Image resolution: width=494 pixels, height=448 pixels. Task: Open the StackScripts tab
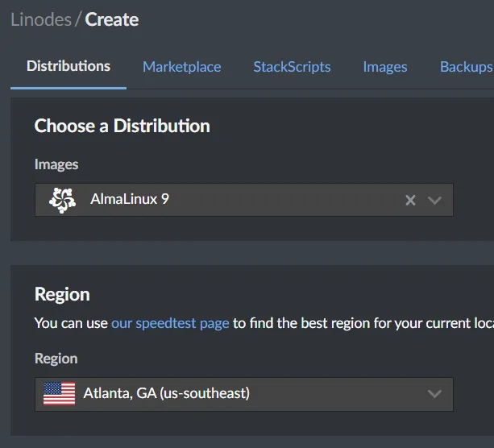point(292,67)
